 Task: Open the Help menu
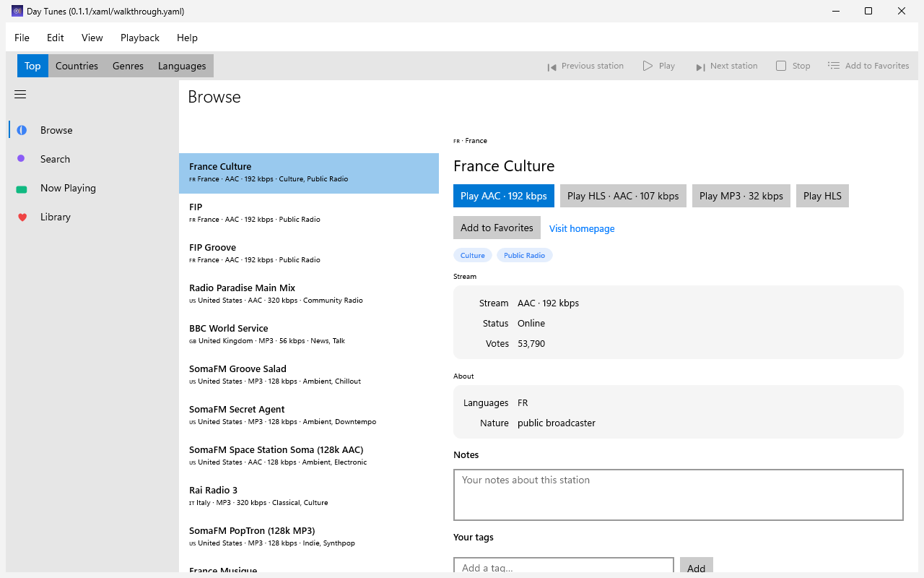187,38
